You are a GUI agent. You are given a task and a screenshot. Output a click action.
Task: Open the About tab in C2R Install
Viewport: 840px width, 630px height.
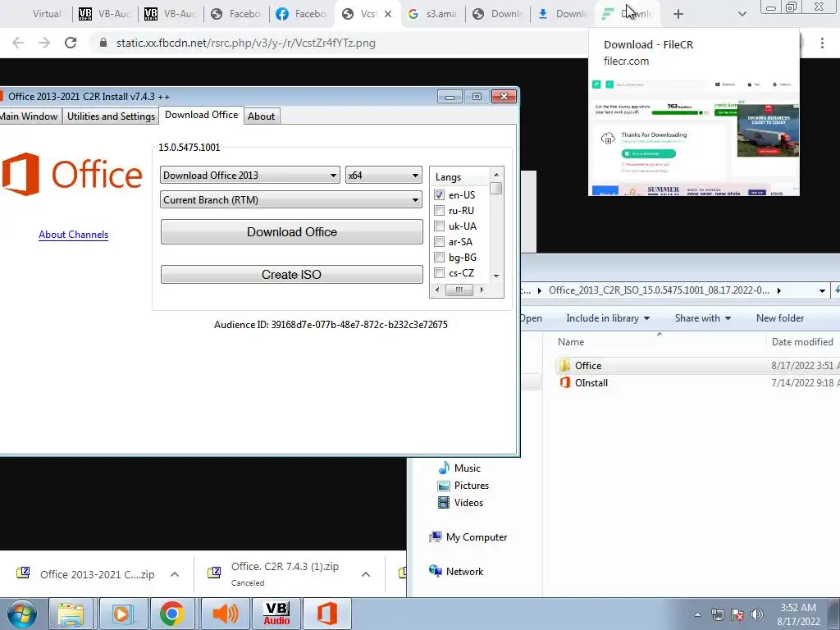click(262, 116)
